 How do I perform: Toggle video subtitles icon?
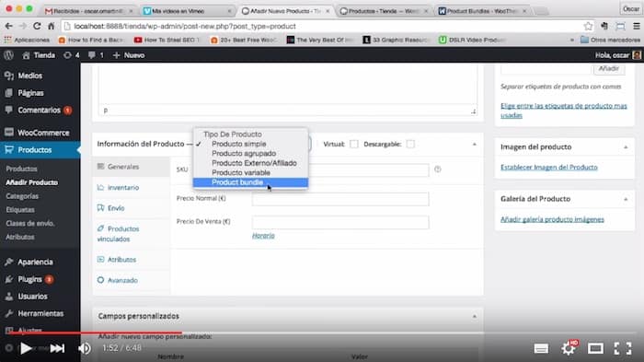pos(541,349)
